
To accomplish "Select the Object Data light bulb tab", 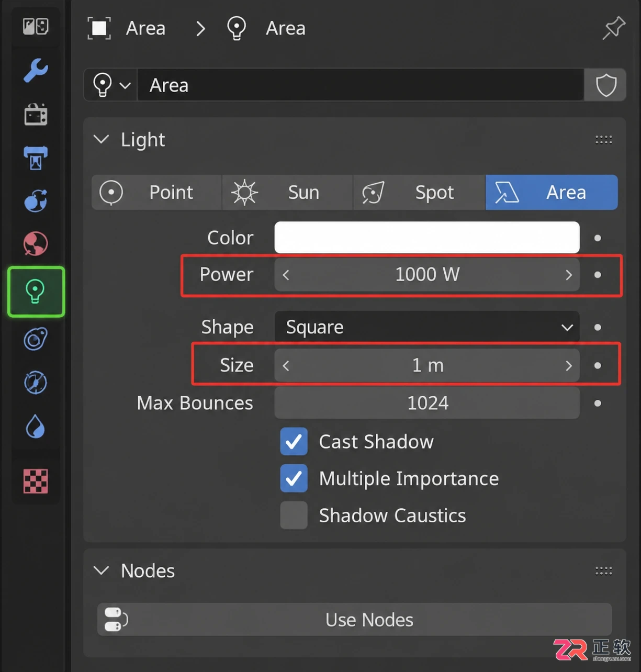I will pos(36,292).
